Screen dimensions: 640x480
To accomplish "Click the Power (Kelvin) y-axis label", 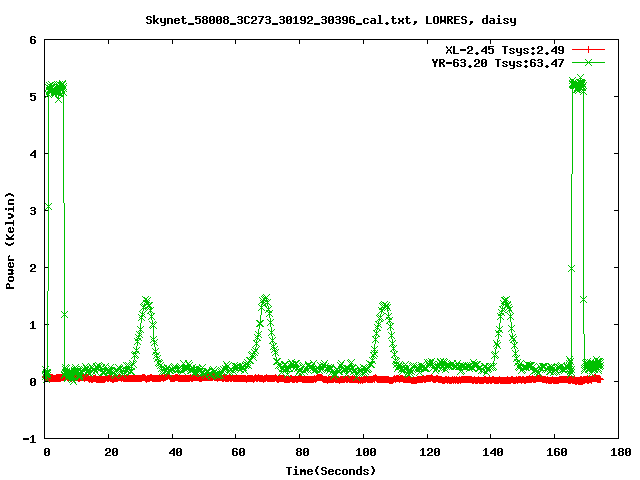I will (x=11, y=240).
